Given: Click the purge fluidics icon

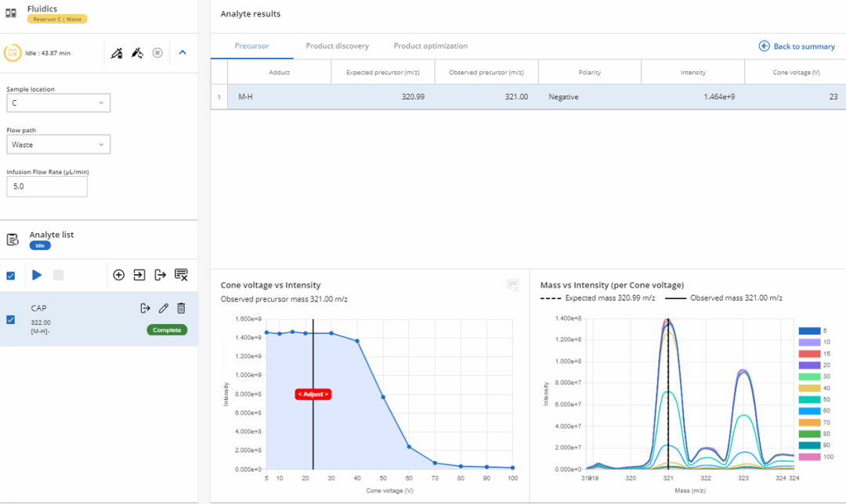Looking at the screenshot, I should [137, 53].
